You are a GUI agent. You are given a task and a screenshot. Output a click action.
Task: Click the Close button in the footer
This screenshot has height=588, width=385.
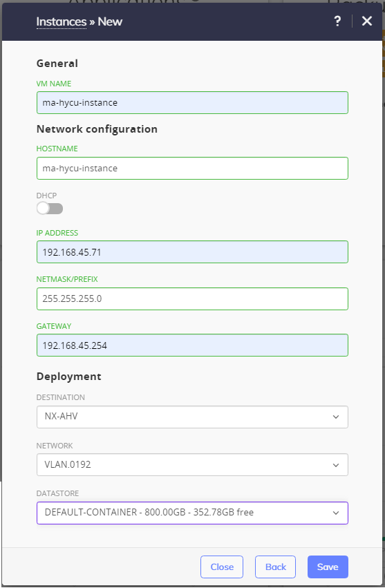[222, 567]
